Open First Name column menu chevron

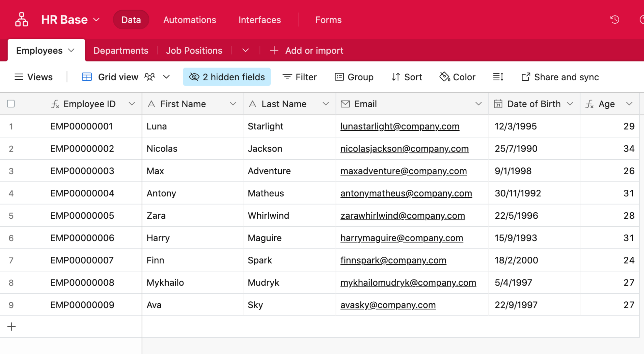(x=233, y=104)
